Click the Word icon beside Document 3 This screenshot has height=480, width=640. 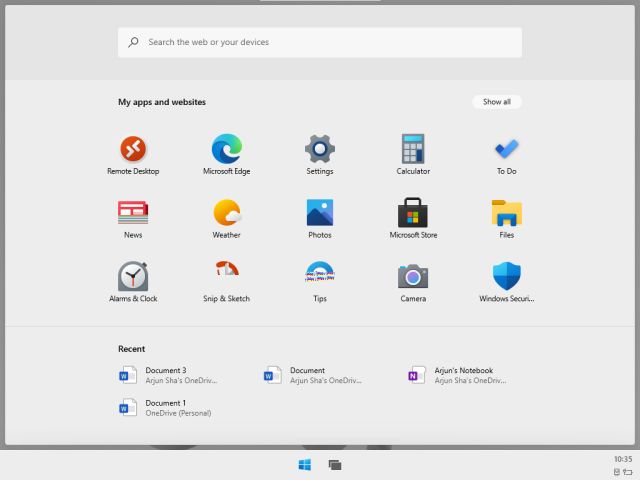pyautogui.click(x=127, y=375)
